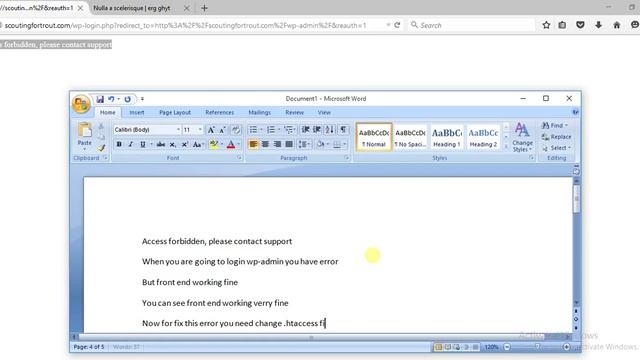Paste clipboard contents with Paste button
Image resolution: width=640 pixels, height=360 pixels.
point(84,135)
